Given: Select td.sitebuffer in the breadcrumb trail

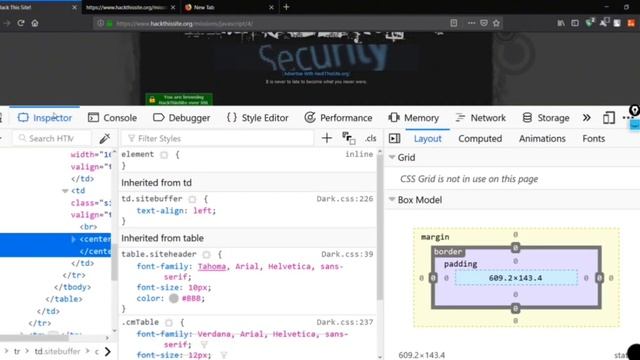Looking at the screenshot, I should [57, 351].
